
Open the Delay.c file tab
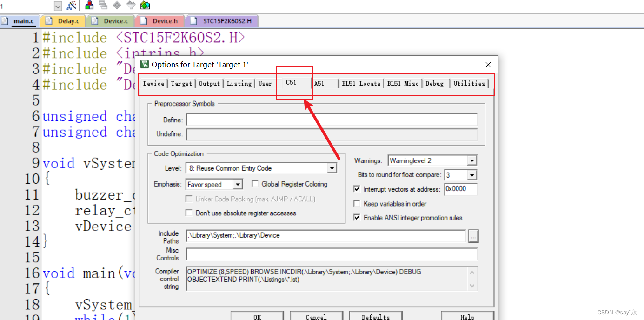pos(63,20)
